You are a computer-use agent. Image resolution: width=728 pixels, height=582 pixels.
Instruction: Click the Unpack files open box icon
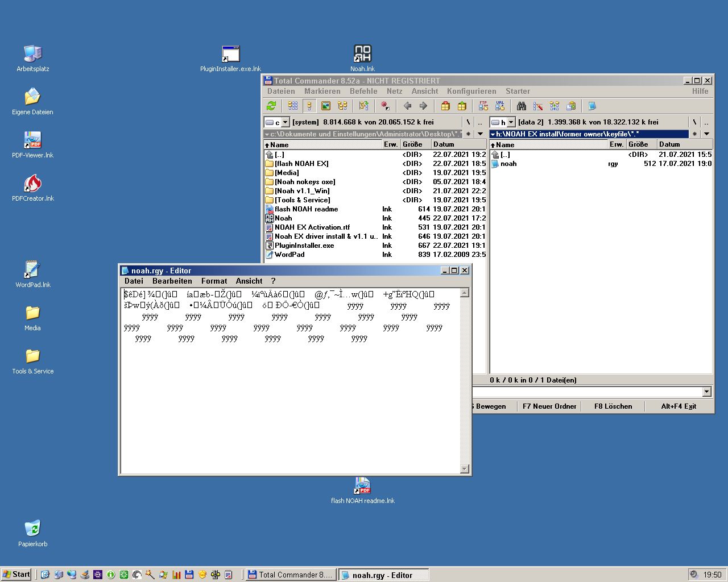tap(462, 106)
